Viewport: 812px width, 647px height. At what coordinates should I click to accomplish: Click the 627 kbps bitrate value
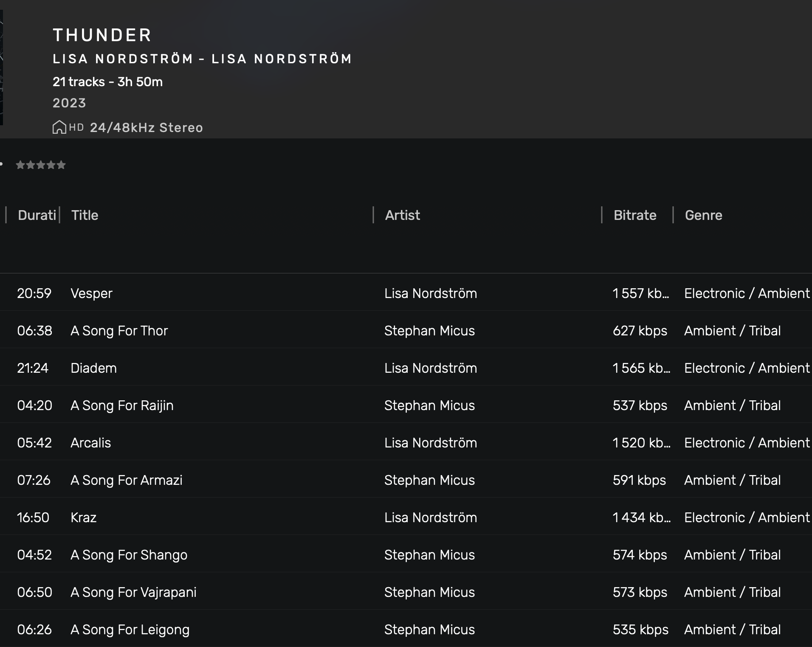(640, 331)
